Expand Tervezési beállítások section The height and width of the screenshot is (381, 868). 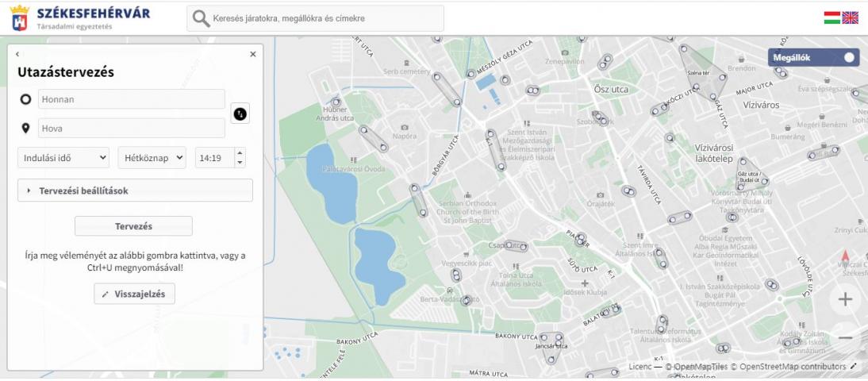pyautogui.click(x=135, y=190)
